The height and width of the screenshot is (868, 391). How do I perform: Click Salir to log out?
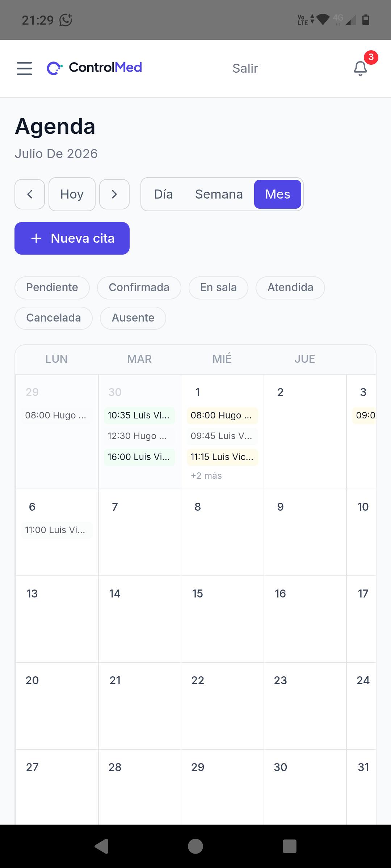[x=245, y=68]
